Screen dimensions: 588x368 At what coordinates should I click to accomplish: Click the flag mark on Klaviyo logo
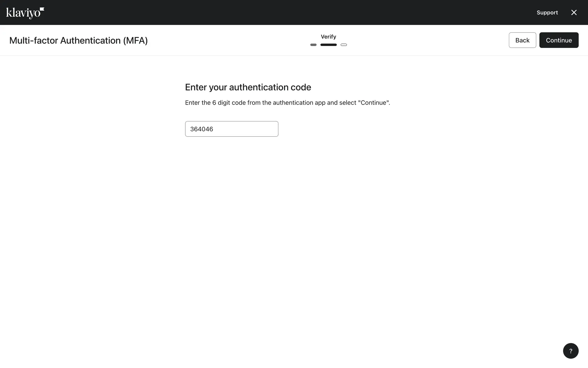42,9
